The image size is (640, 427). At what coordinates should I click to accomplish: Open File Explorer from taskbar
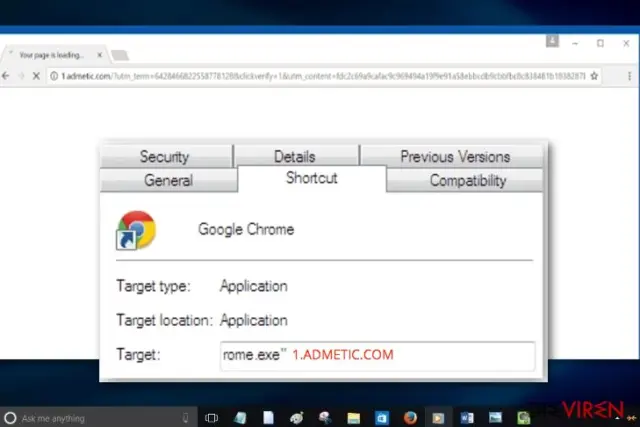(353, 418)
